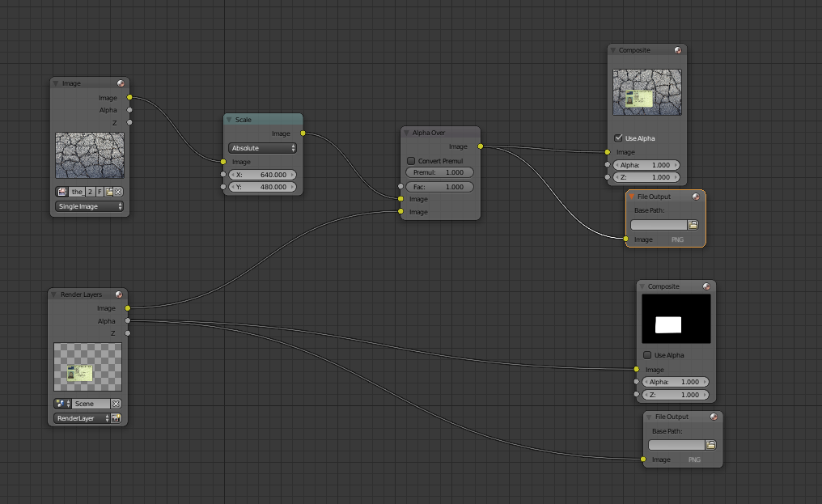Open RenderLayer dropdown in Render Layers node

[x=82, y=418]
